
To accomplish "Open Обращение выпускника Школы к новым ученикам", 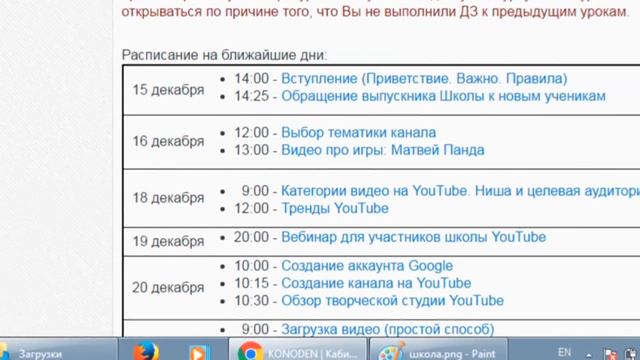I will (443, 96).
